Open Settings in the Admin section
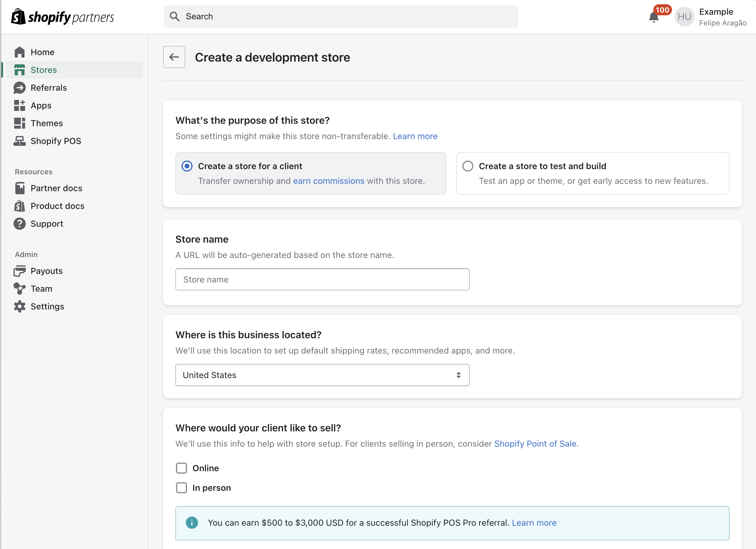This screenshot has width=756, height=549. [74, 306]
